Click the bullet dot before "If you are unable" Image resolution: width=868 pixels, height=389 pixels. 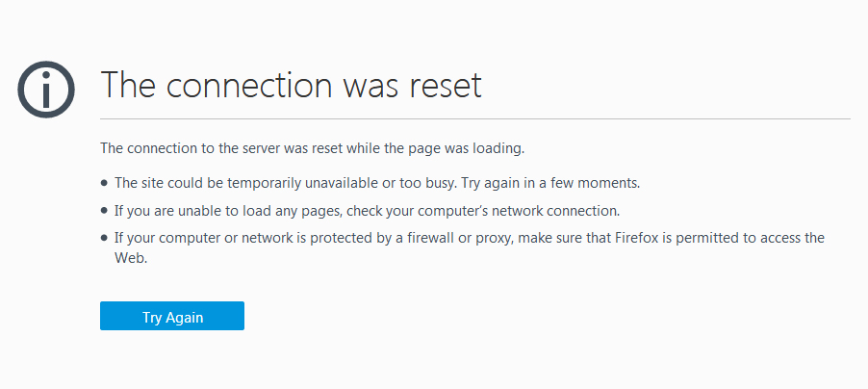[x=104, y=211]
